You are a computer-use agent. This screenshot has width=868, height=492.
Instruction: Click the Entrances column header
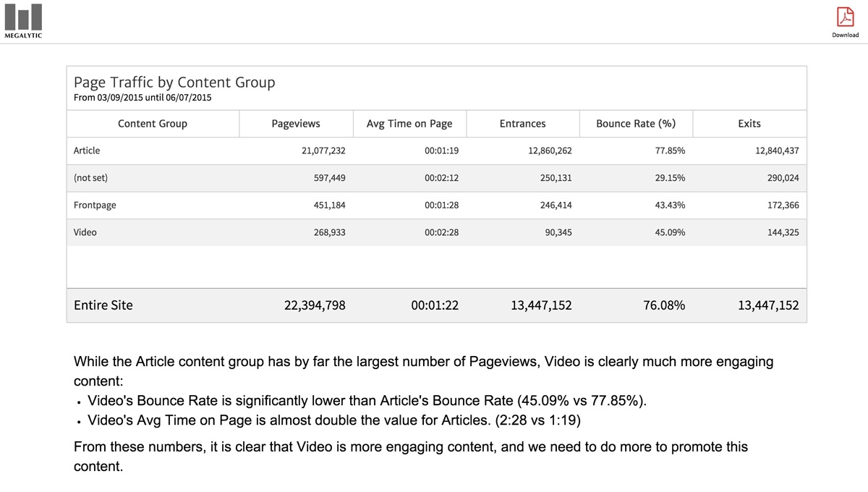(x=522, y=124)
